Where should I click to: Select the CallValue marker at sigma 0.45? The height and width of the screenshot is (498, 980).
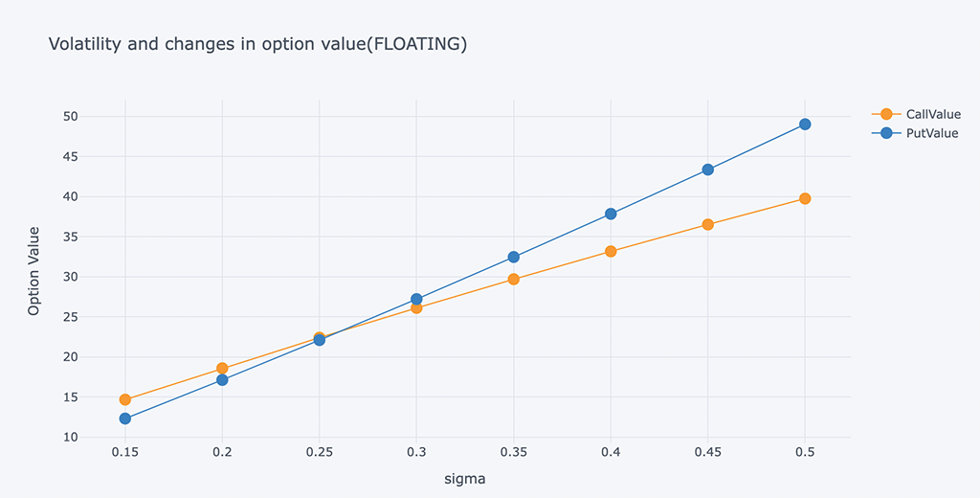[x=707, y=224]
